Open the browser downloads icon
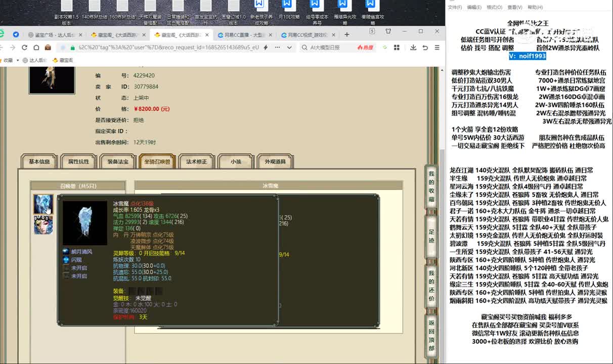Image resolution: width=613 pixels, height=364 pixels. [413, 48]
